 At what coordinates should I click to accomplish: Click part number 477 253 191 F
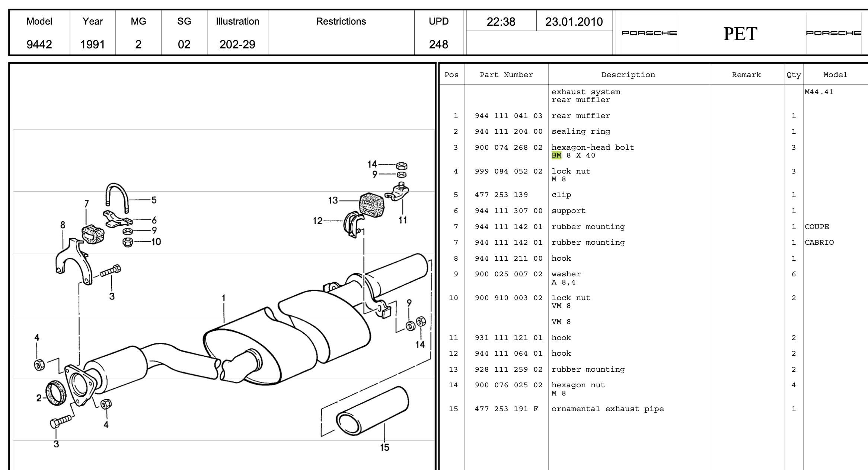[x=506, y=409]
